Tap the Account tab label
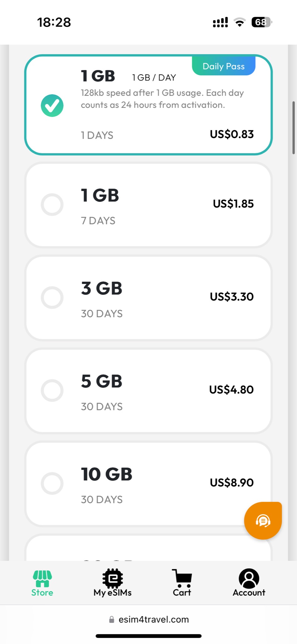The image size is (297, 644). coord(249,593)
